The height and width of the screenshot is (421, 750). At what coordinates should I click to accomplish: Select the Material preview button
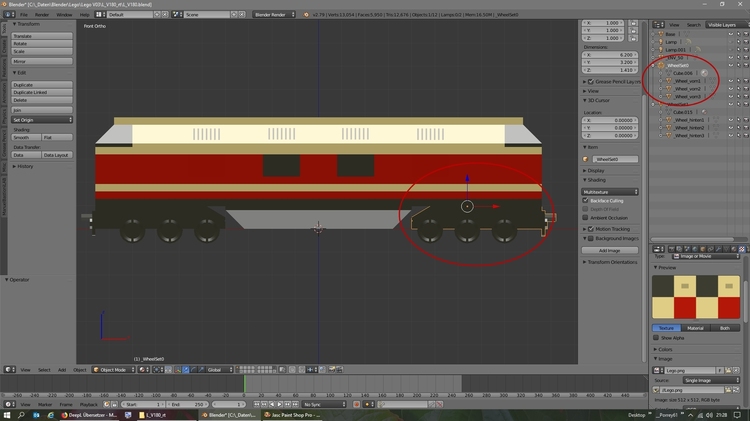click(x=695, y=328)
